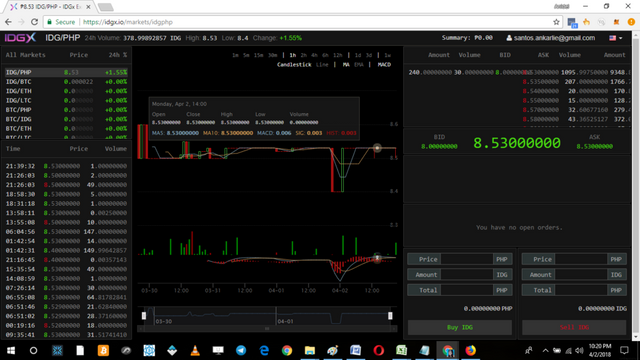Click the buy Amount input field
The width and height of the screenshot is (640, 360).
(x=467, y=275)
